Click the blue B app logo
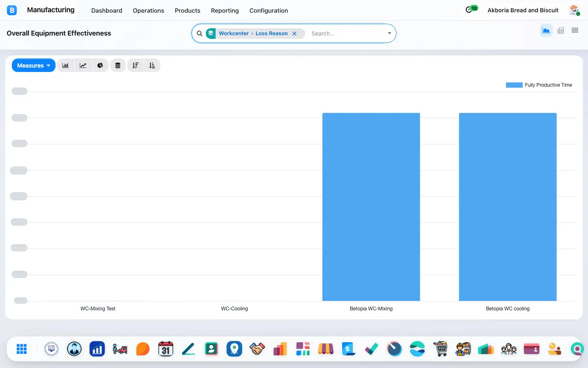 pos(12,10)
